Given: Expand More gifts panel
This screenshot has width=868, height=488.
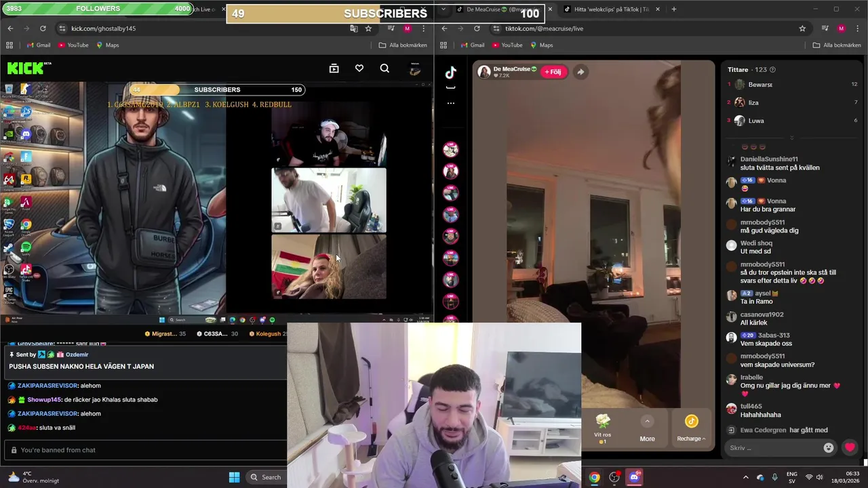Looking at the screenshot, I should [x=647, y=430].
